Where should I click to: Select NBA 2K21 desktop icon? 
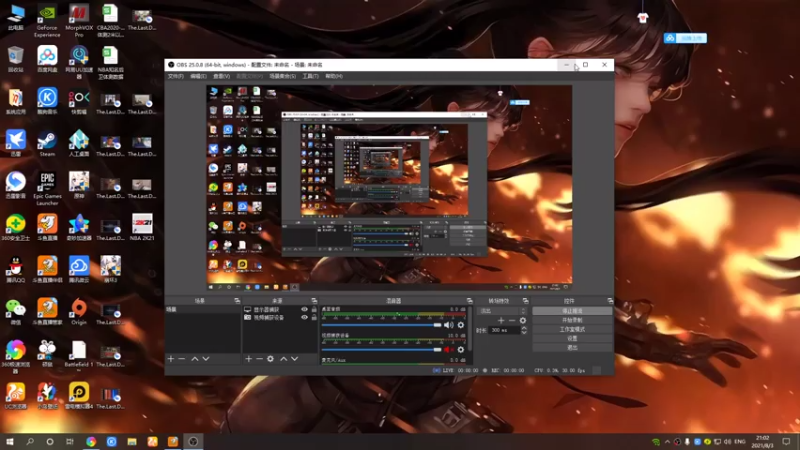click(142, 228)
